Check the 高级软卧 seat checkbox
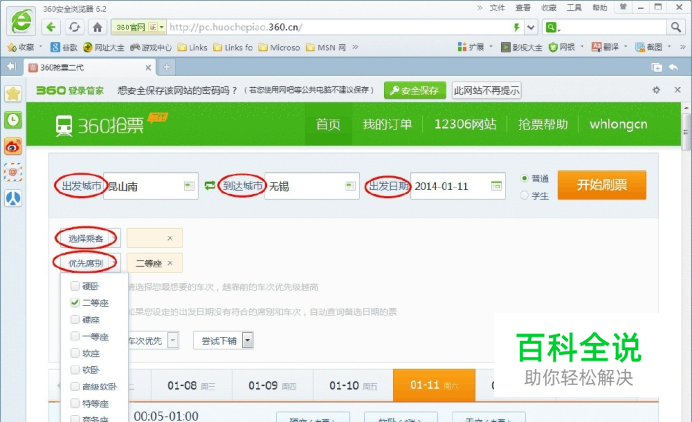 (75, 387)
